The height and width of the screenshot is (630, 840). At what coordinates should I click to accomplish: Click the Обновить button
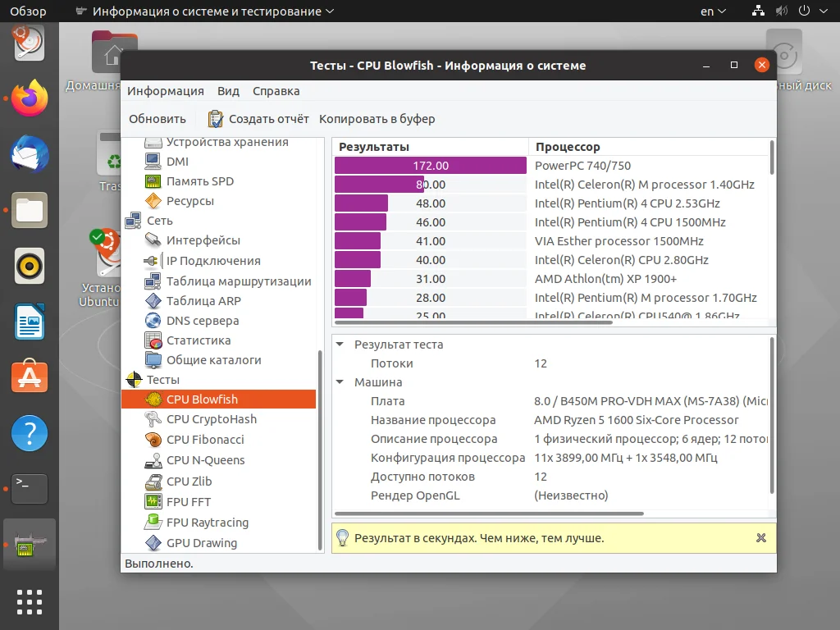tap(156, 118)
